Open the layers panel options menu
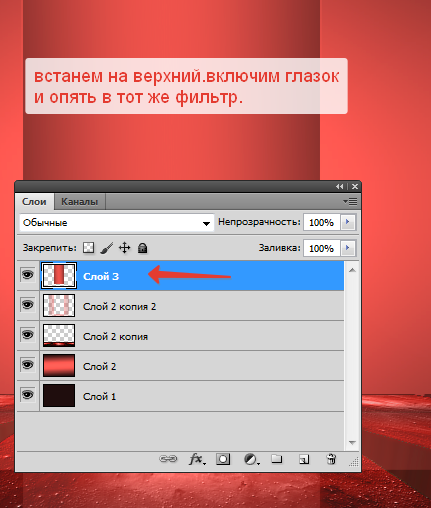Screen dimensions: 431x508 click(x=350, y=201)
